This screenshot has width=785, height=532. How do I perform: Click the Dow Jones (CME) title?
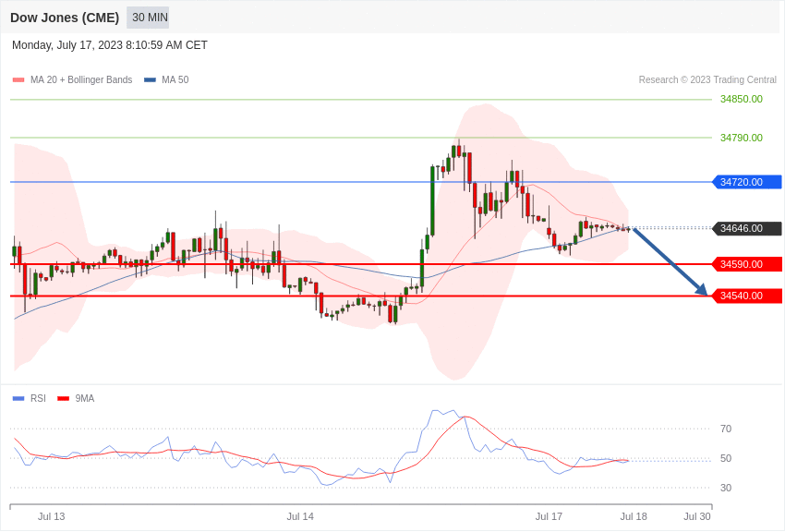click(x=65, y=18)
